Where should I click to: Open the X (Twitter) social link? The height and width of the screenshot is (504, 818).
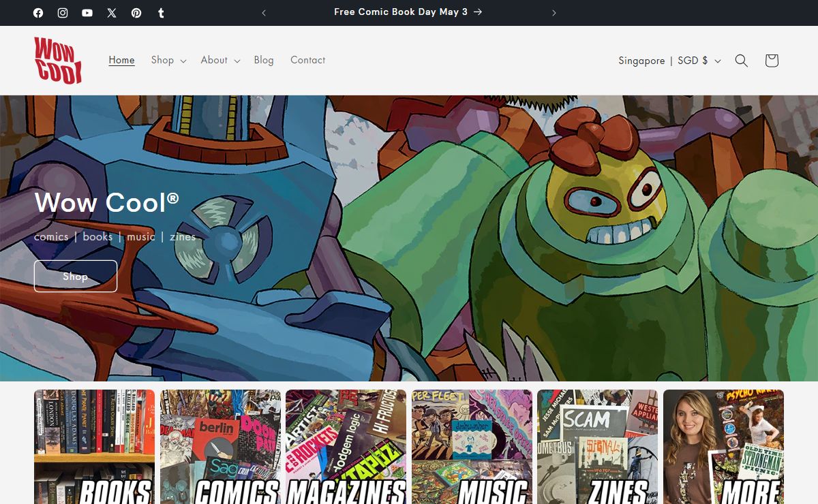[x=112, y=13]
